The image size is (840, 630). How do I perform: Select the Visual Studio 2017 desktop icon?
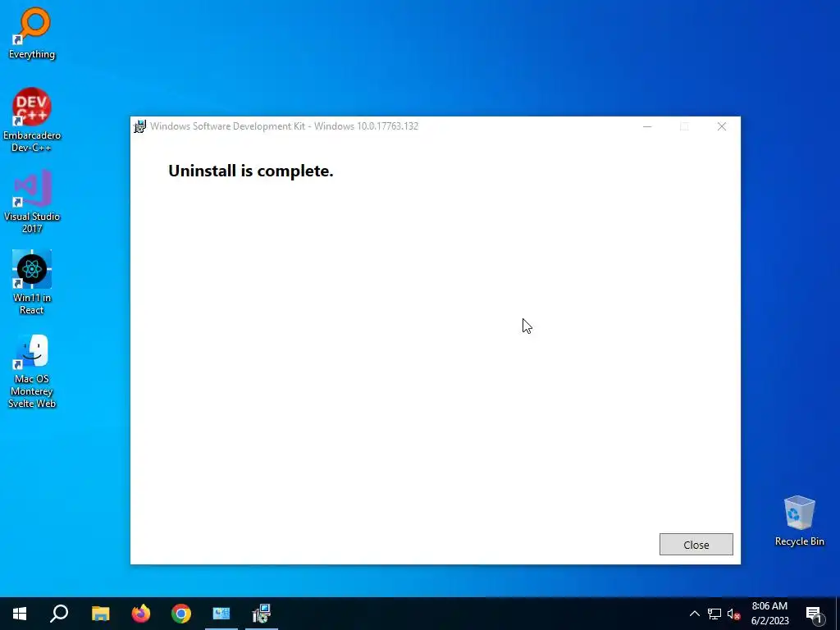[x=32, y=202]
